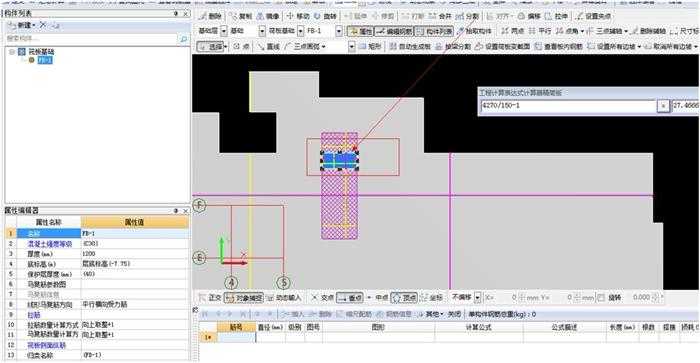The image size is (700, 363).
Task: Click Auto Generate Slab (自动生成板) tool
Action: [410, 46]
